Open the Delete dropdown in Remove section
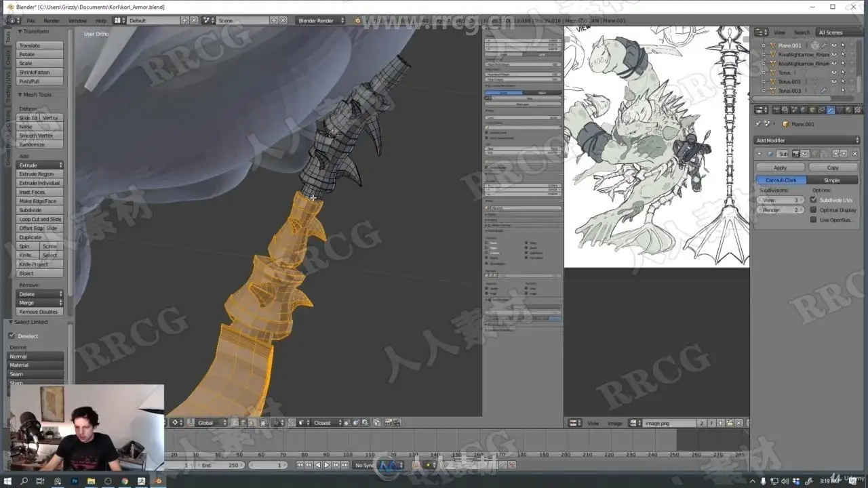This screenshot has width=868, height=488. click(40, 294)
